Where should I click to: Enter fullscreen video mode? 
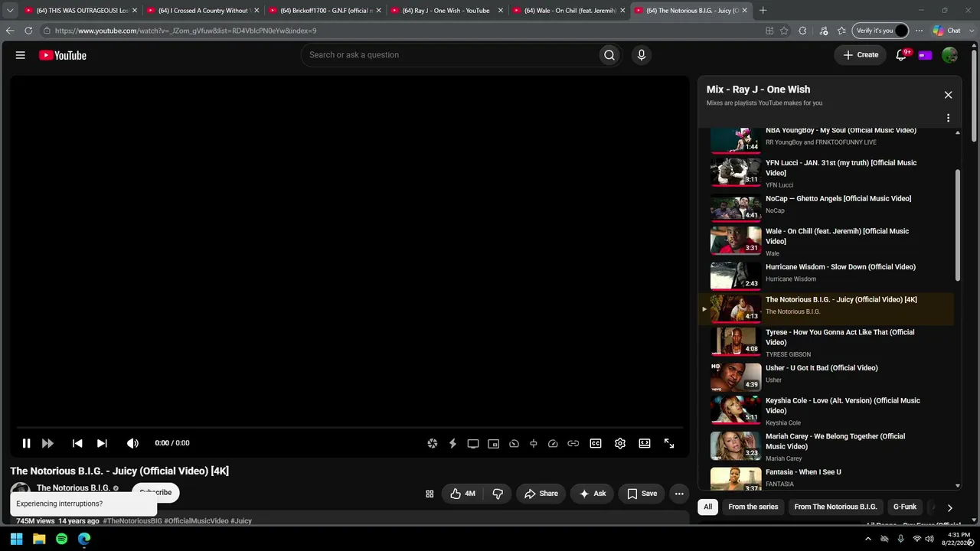[669, 443]
